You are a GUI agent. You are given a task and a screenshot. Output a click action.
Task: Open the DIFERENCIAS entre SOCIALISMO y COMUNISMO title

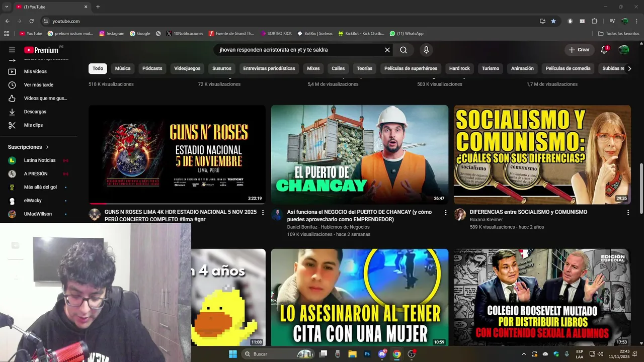click(528, 212)
